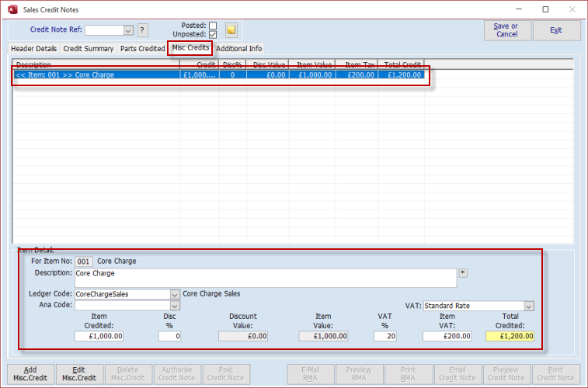Image resolution: width=588 pixels, height=388 pixels.
Task: Click the Save or Cancel button
Action: 506,30
